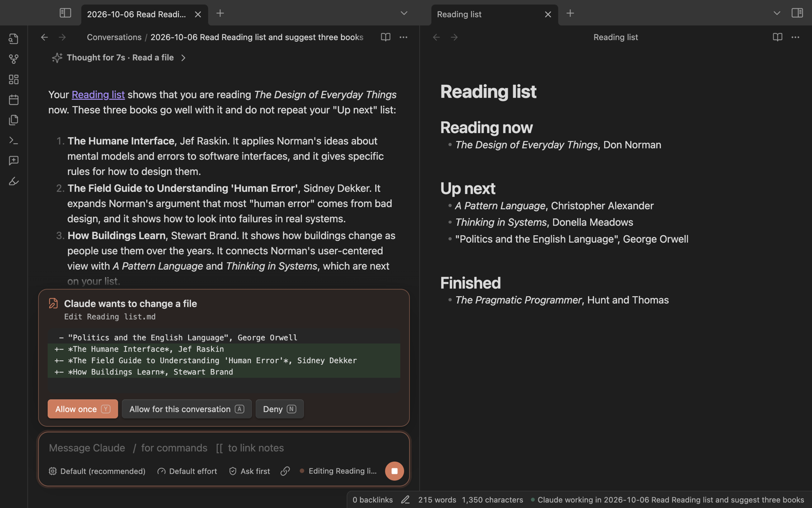Viewport: 812px width, 508px height.
Task: Open the Default (recommended) model selector
Action: tap(97, 471)
